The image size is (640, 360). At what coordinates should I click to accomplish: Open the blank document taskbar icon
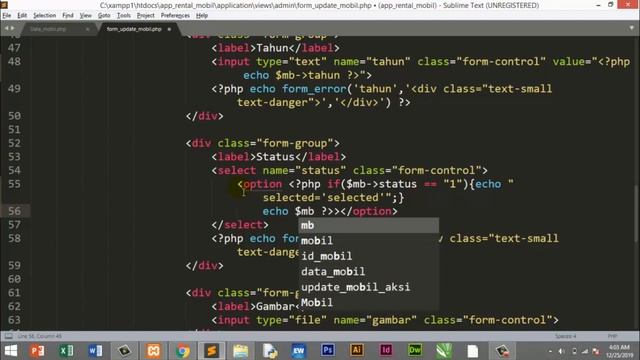tap(473, 351)
